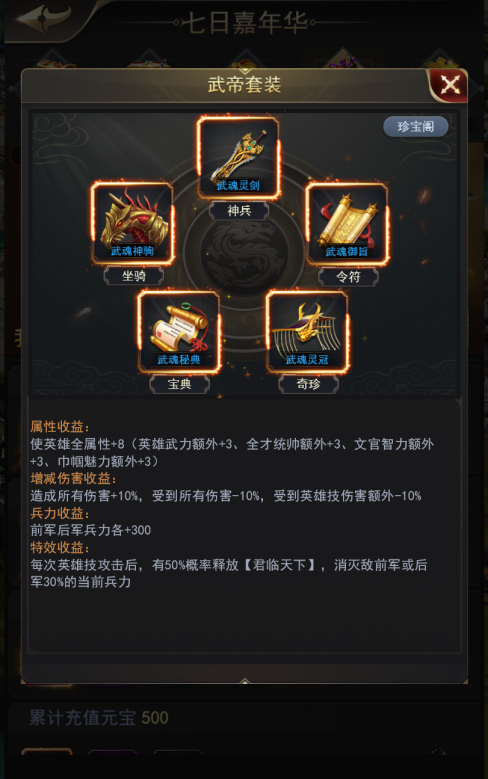Open the 武魂御旨 scroll item
This screenshot has width=488, height=779.
(x=347, y=224)
